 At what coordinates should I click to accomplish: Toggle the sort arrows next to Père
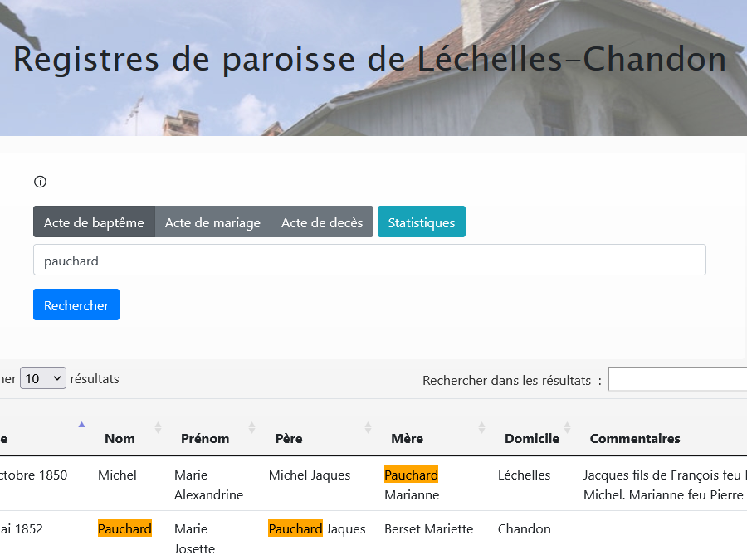point(368,428)
